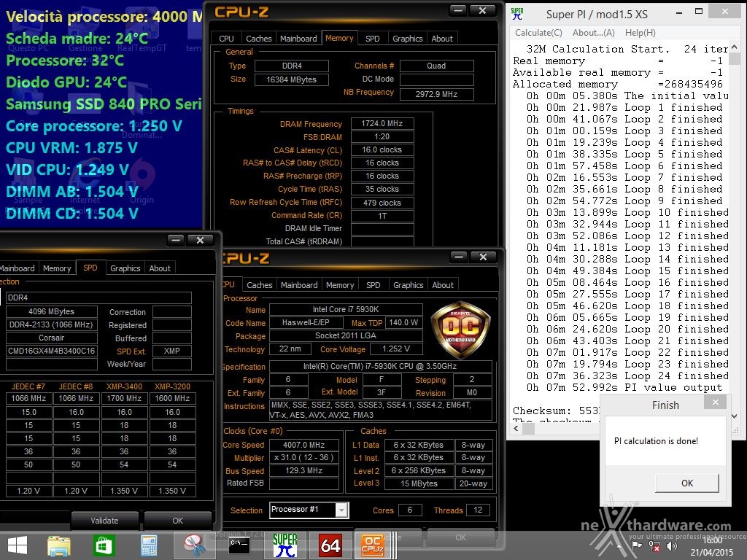Select Graphics tab in CPU-Z Memory timings window
This screenshot has height=560, width=747.
[x=407, y=39]
